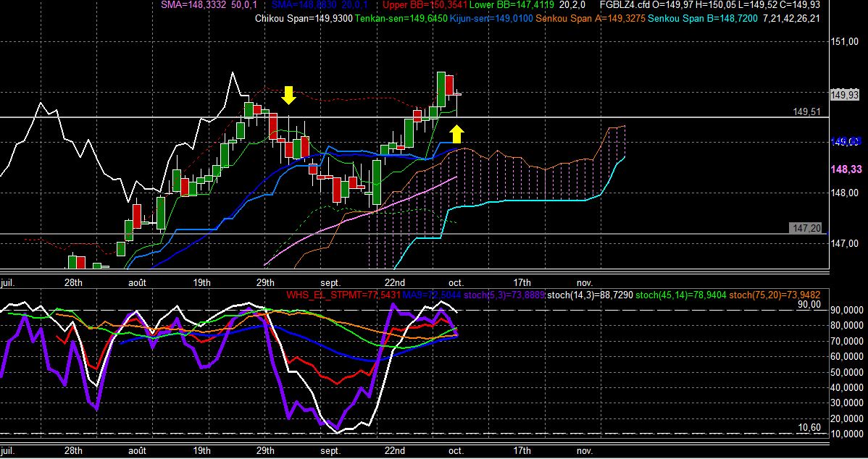Click the 90,00 overbought level label
868x459 pixels.
click(809, 304)
